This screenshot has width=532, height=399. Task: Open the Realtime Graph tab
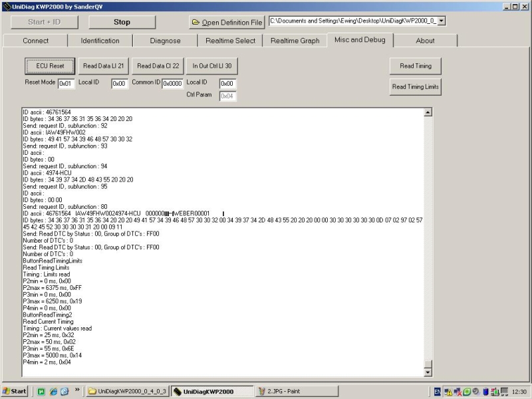(x=295, y=41)
